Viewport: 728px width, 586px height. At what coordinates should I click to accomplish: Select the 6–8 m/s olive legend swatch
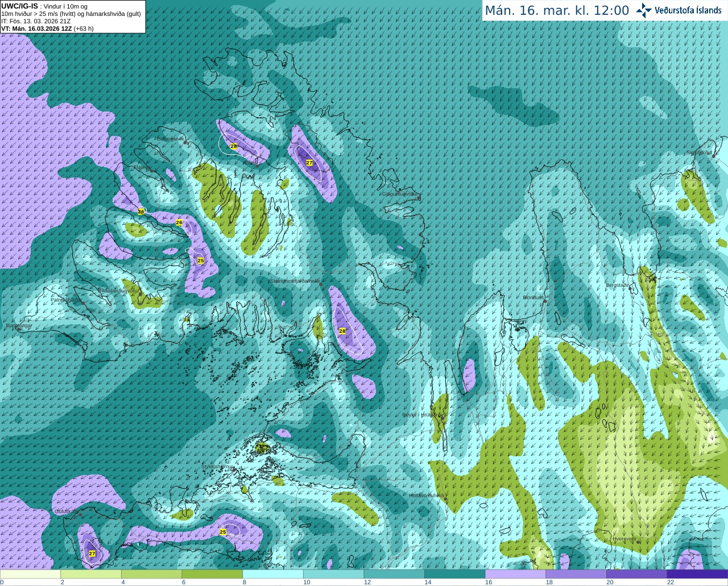[212, 574]
